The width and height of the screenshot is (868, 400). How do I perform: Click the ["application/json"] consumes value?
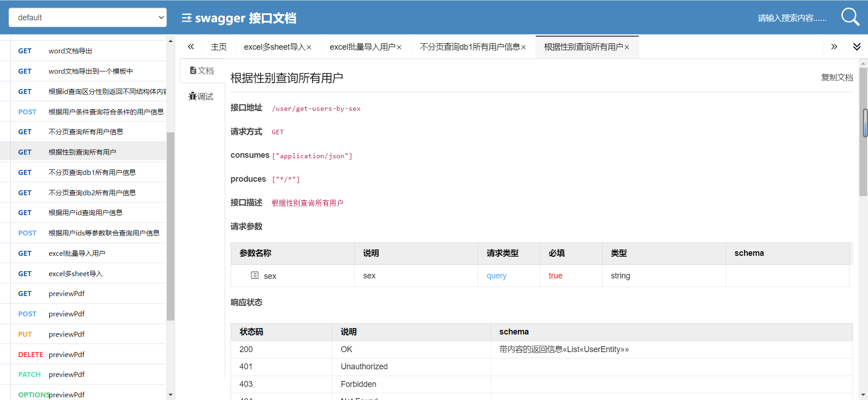click(x=312, y=156)
